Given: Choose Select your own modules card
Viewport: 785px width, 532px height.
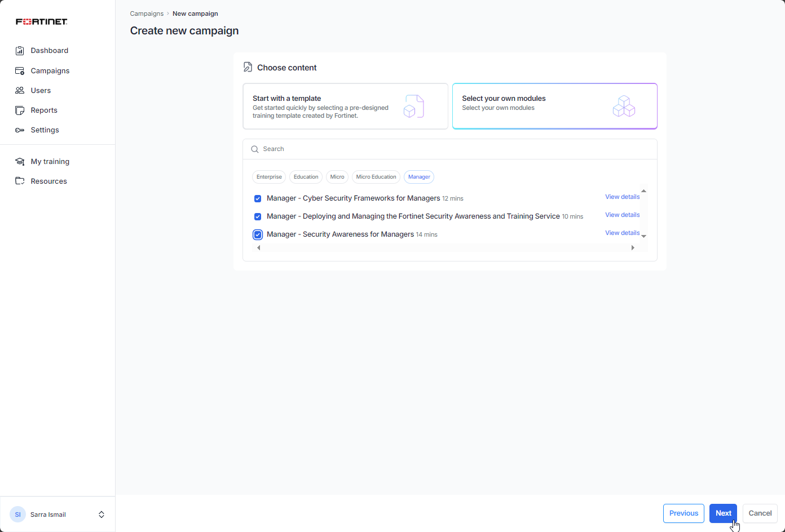Looking at the screenshot, I should point(555,107).
